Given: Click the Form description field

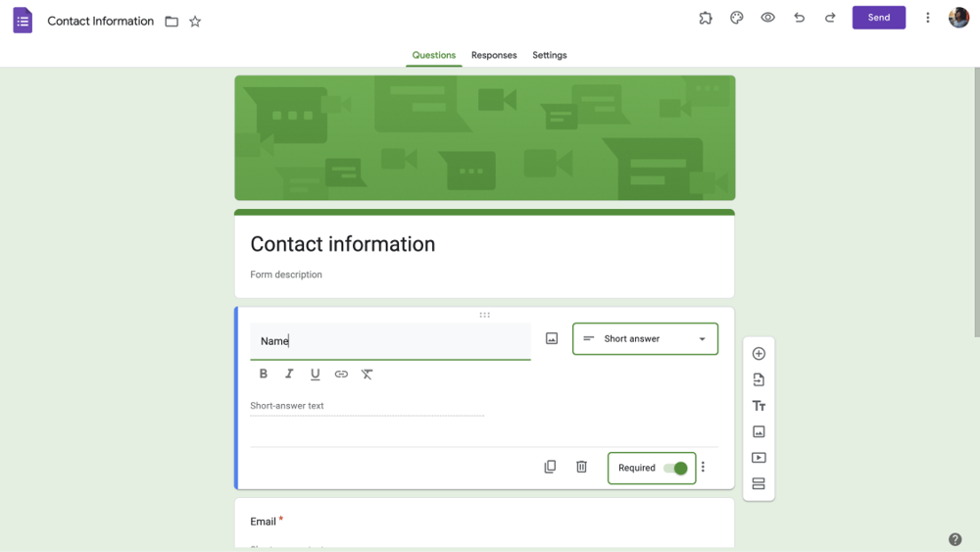Looking at the screenshot, I should (x=286, y=275).
